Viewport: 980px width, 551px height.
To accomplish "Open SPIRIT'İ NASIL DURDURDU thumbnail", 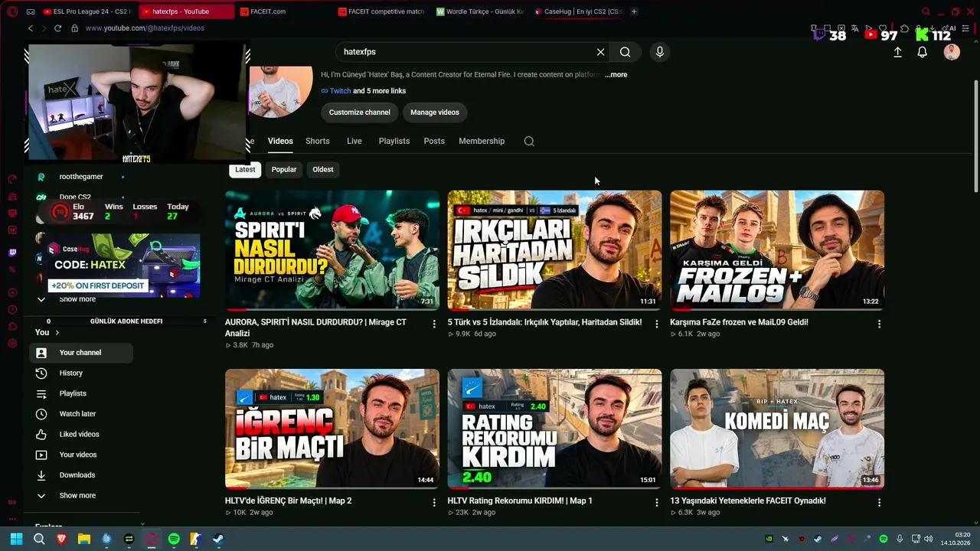I will coord(332,249).
